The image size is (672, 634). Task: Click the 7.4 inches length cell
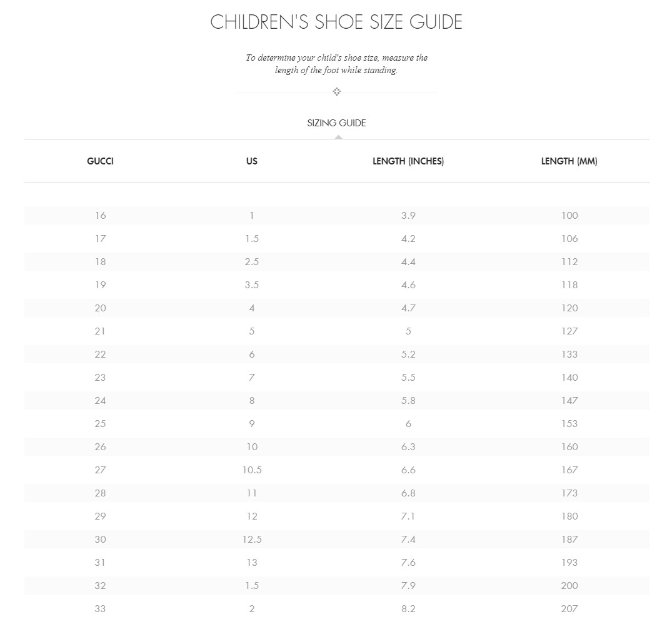click(x=408, y=539)
